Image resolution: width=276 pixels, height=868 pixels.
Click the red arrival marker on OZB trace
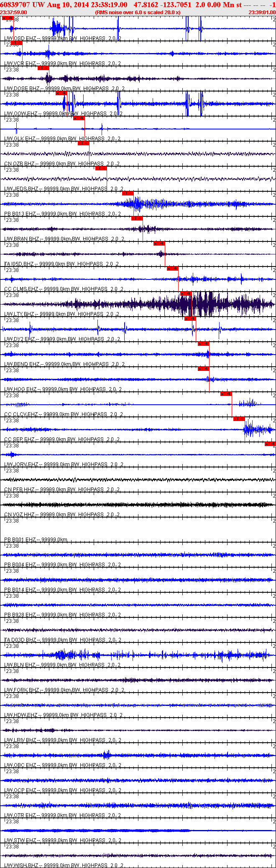pos(83,143)
